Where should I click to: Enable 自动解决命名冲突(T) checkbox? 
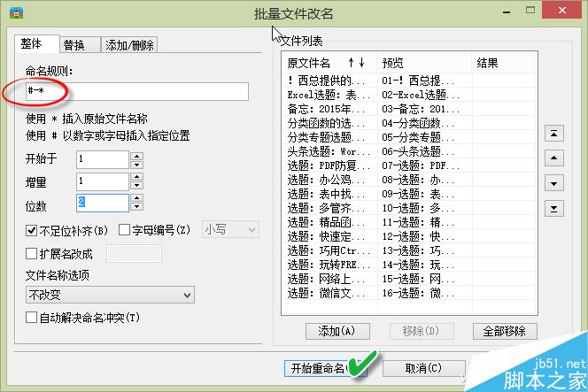click(x=32, y=318)
